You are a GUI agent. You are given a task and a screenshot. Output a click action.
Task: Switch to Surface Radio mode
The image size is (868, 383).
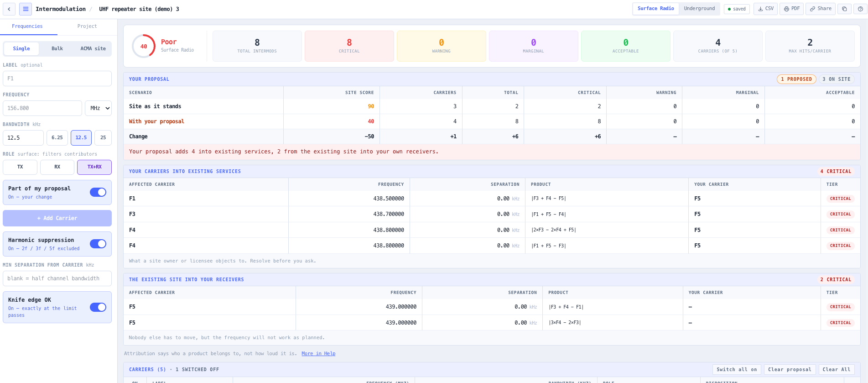pos(655,9)
